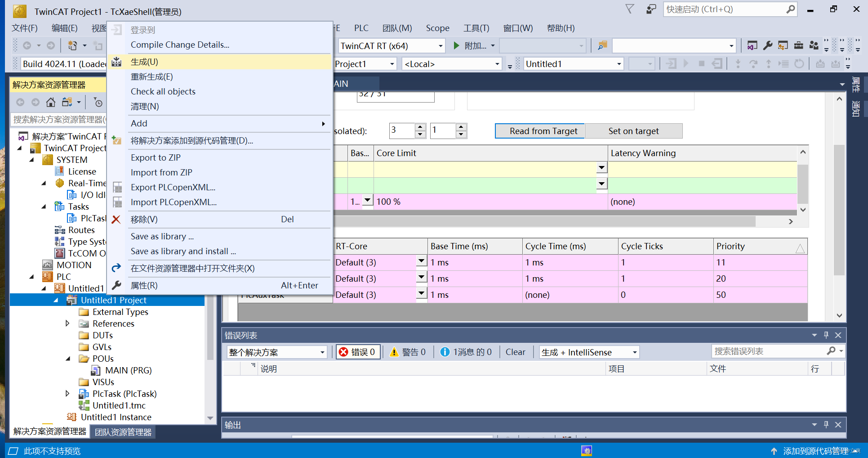868x458 pixels.
Task: Increase the isolated cores stepper value
Action: pos(420,127)
